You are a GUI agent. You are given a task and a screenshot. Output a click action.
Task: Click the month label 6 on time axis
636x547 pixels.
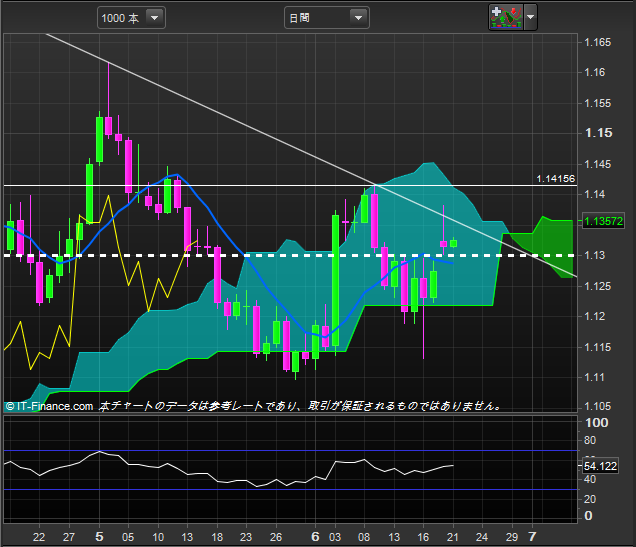pyautogui.click(x=315, y=537)
